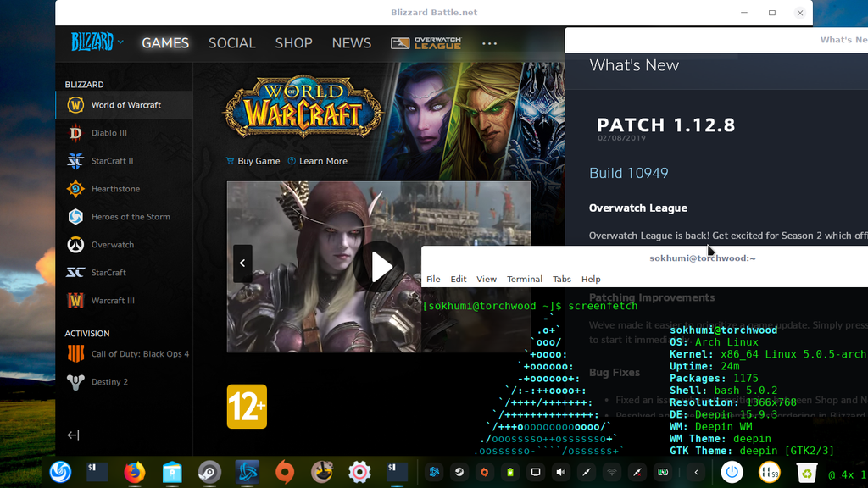Collapse the dock tray with the arrow

pyautogui.click(x=696, y=472)
